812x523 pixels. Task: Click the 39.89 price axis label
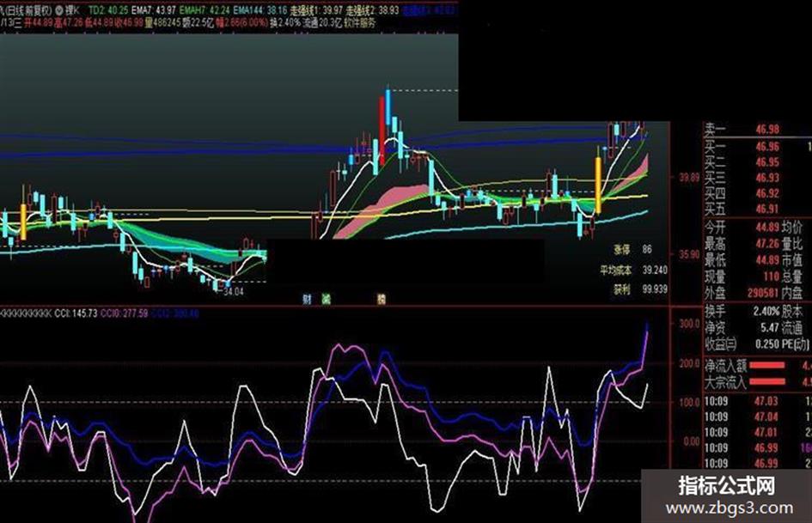[689, 178]
